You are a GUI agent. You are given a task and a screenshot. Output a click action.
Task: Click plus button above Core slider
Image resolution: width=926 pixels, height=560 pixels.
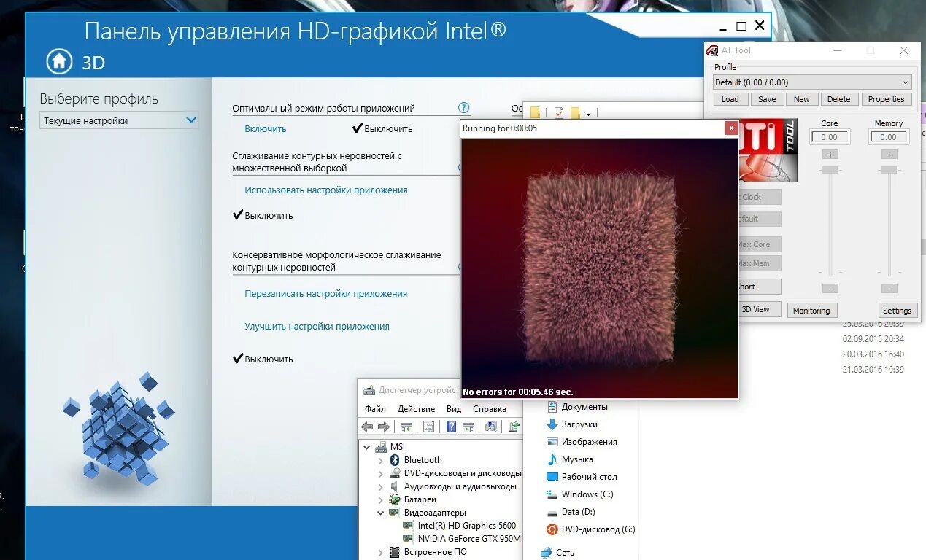[x=830, y=155]
